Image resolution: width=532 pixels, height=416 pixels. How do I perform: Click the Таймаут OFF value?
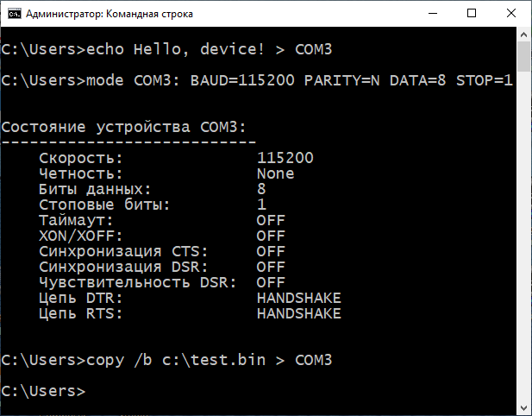(x=271, y=220)
